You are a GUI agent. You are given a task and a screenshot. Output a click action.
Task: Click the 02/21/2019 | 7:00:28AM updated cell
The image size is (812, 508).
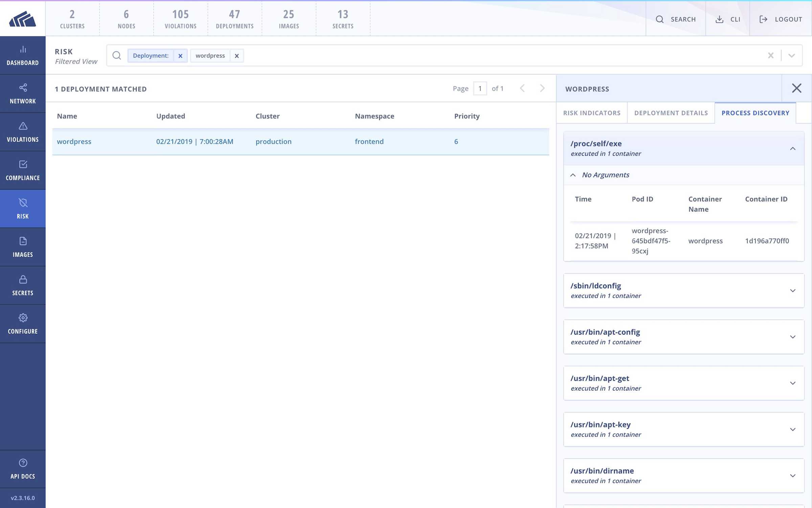(x=195, y=142)
